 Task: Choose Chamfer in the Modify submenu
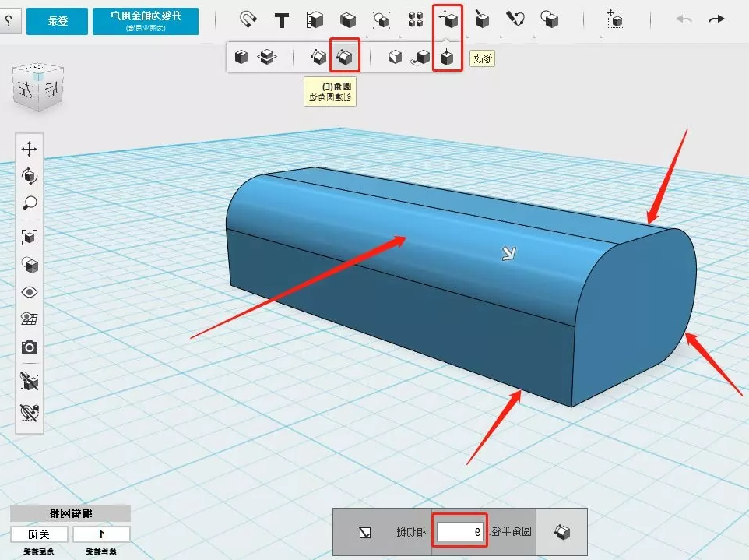coord(318,58)
